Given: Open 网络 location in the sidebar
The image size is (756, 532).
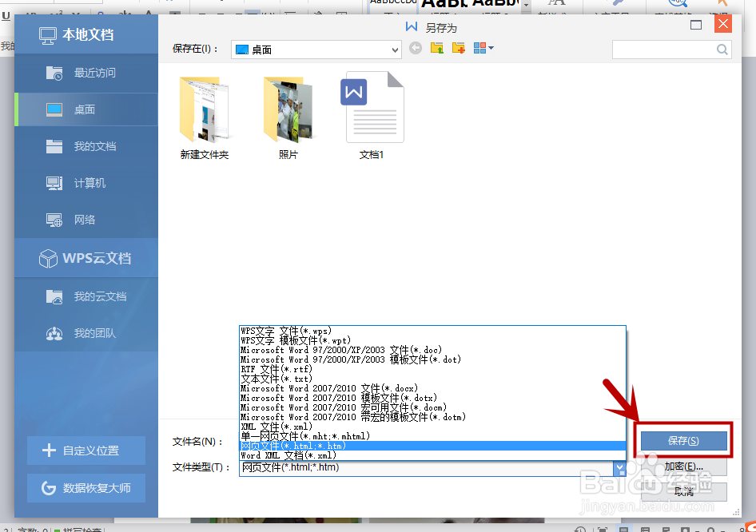Looking at the screenshot, I should coord(87,220).
